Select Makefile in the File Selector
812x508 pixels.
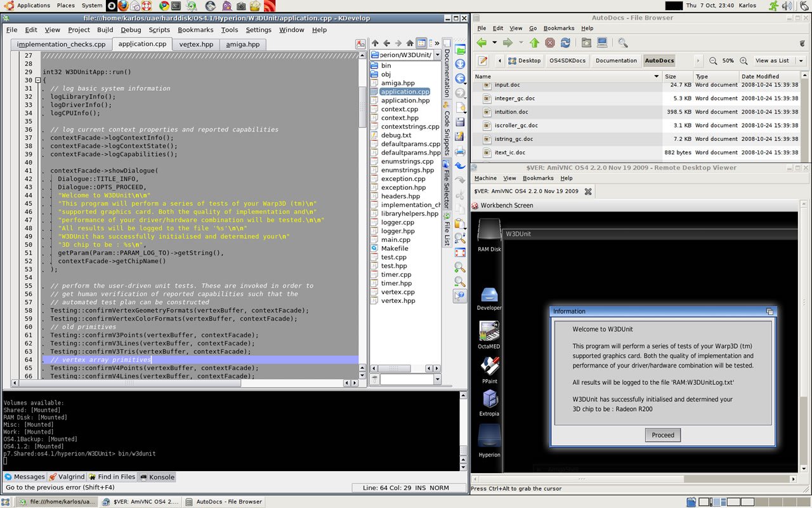[x=394, y=248]
